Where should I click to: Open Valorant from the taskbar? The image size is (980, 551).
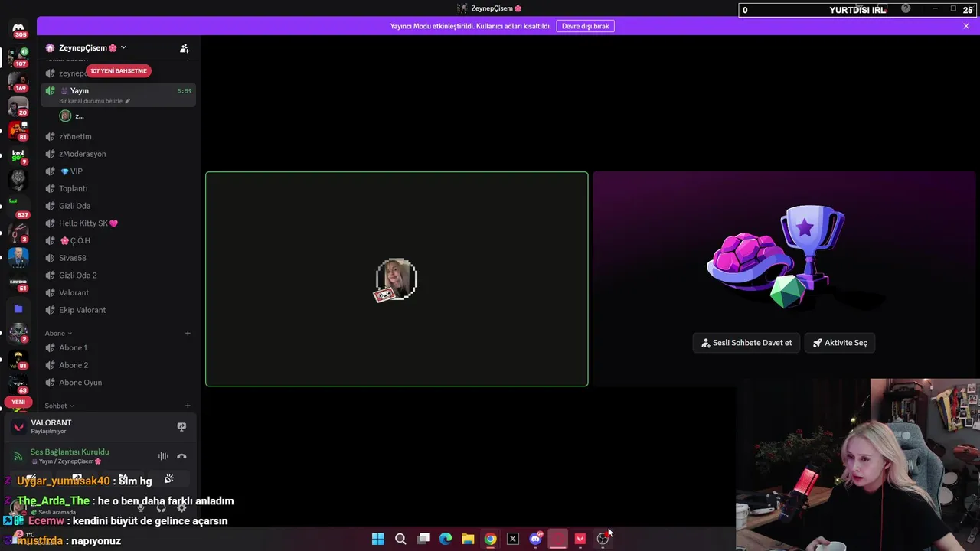580,539
